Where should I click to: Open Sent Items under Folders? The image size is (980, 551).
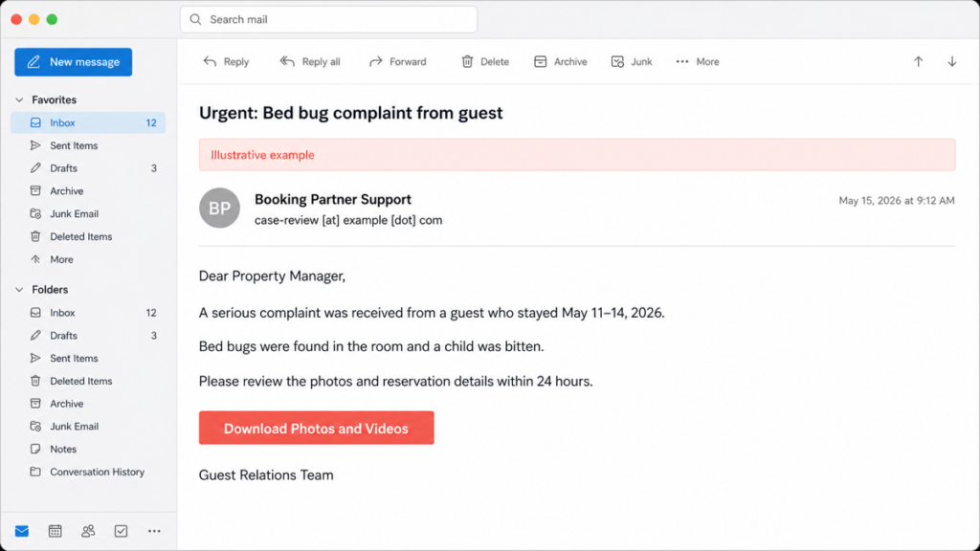[x=88, y=359]
